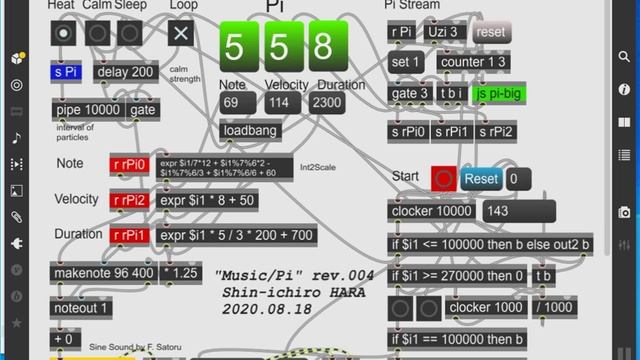Screen dimensions: 640x360
Task: Click the Duration number box showing 2300
Action: pos(327,102)
